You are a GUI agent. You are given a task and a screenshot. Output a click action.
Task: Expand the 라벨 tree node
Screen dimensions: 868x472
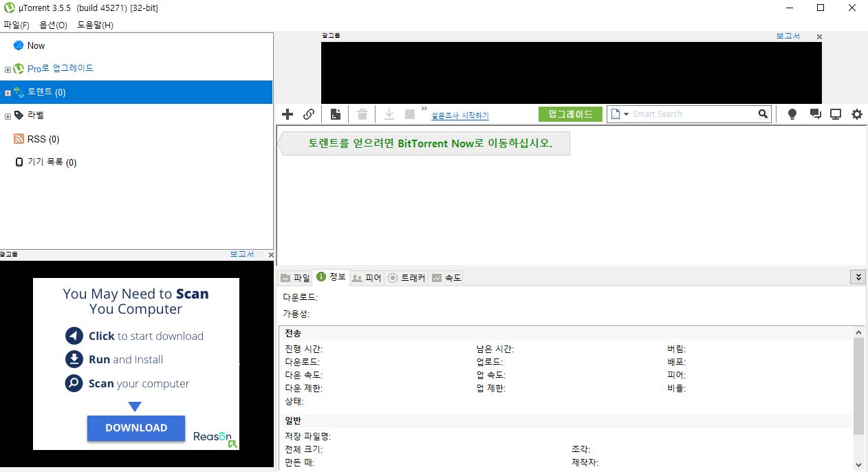(8, 116)
